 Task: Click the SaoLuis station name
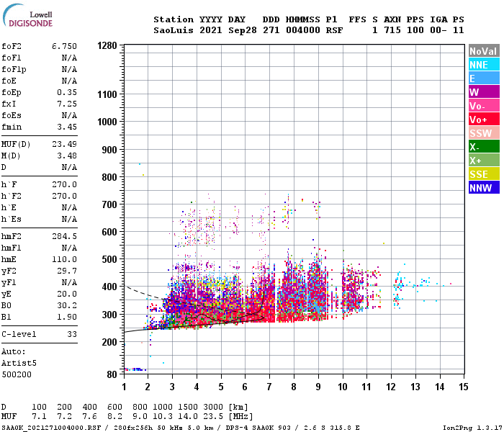(174, 30)
